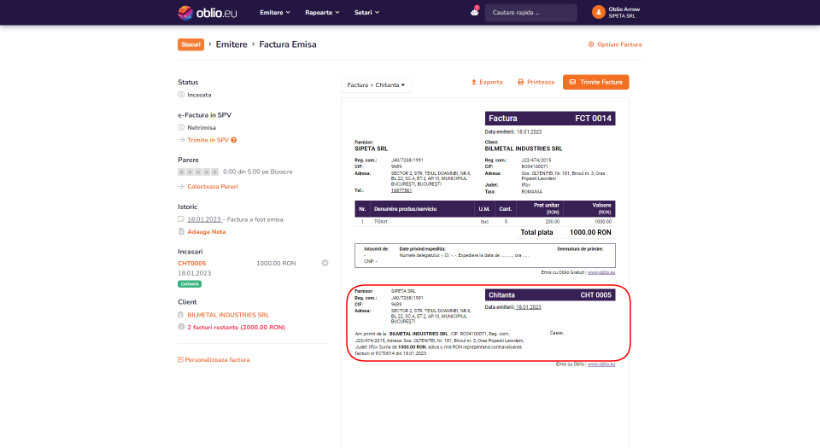The image size is (820, 448).
Task: Go to Emitere breadcrumb
Action: pos(231,44)
